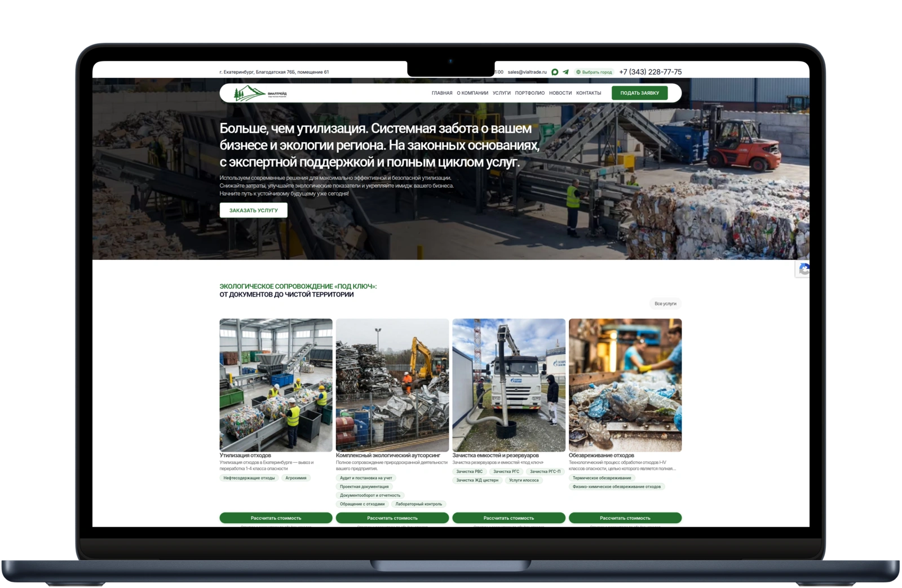Select the Зачистка ЖД цистерн tag
Screen dimensions: 902x588
477,480
